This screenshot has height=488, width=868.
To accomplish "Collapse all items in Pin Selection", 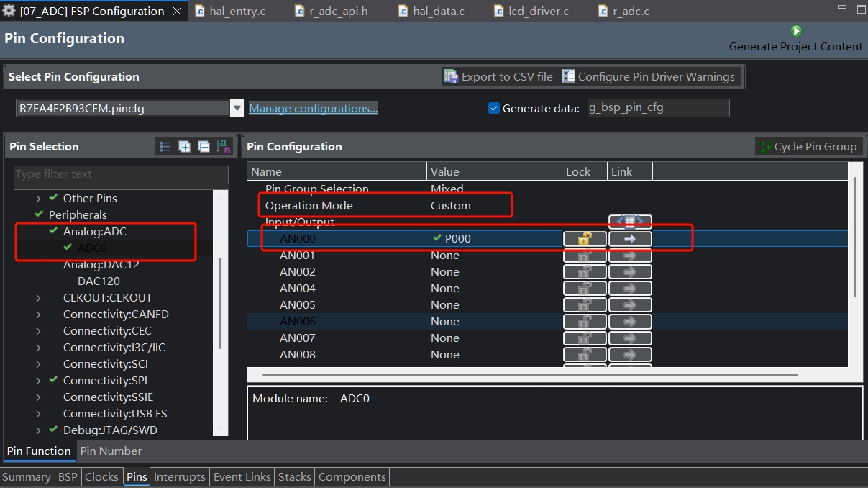I will [x=204, y=147].
